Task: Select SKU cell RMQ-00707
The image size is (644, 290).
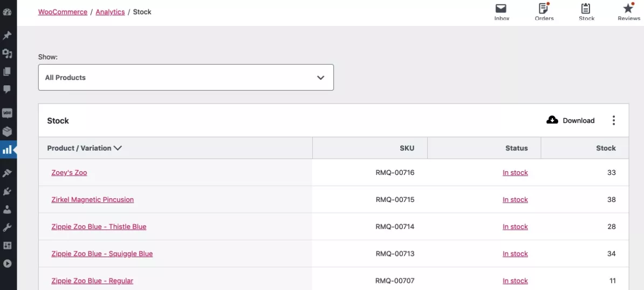Action: pyautogui.click(x=395, y=281)
